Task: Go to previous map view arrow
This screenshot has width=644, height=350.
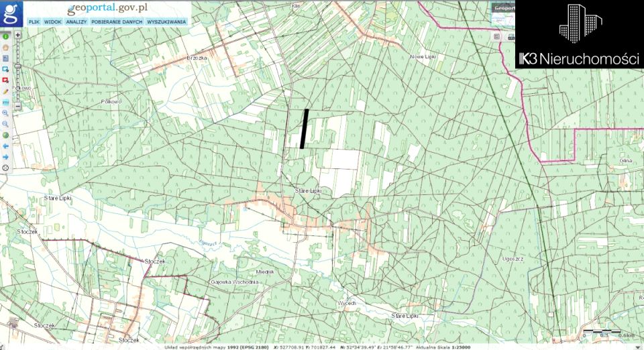Action: pos(5,145)
